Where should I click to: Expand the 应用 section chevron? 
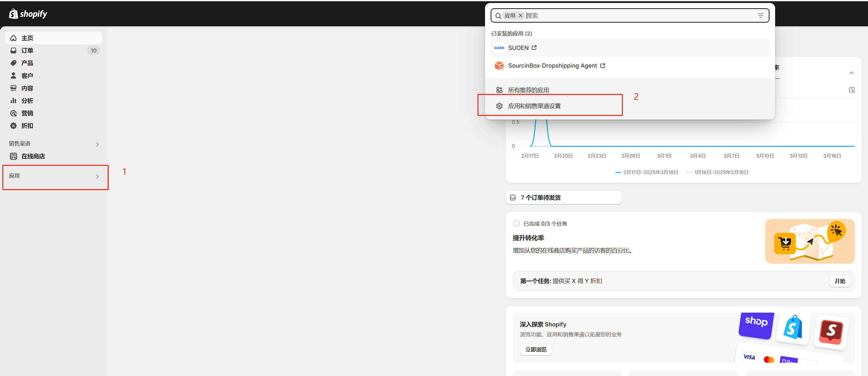point(97,177)
